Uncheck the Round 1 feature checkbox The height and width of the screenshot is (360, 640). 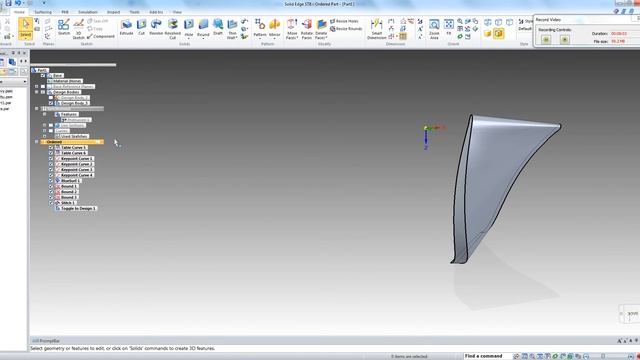pos(51,186)
